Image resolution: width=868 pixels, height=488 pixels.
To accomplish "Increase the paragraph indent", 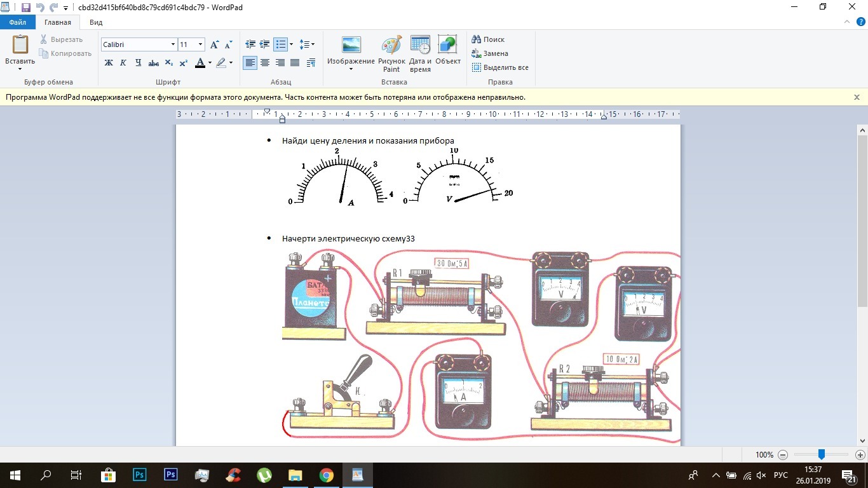I will [x=264, y=44].
